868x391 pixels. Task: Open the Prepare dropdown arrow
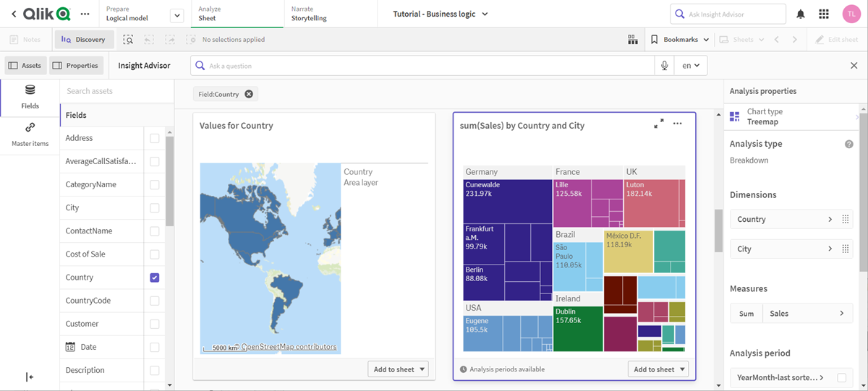[176, 14]
